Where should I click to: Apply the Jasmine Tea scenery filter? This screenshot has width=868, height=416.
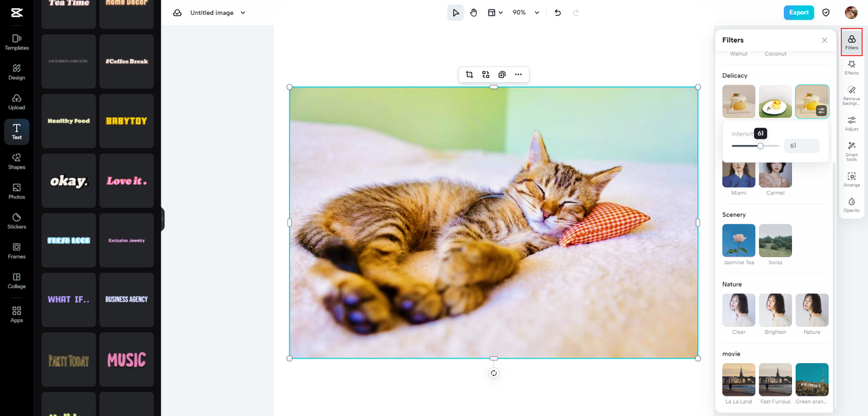tap(738, 241)
